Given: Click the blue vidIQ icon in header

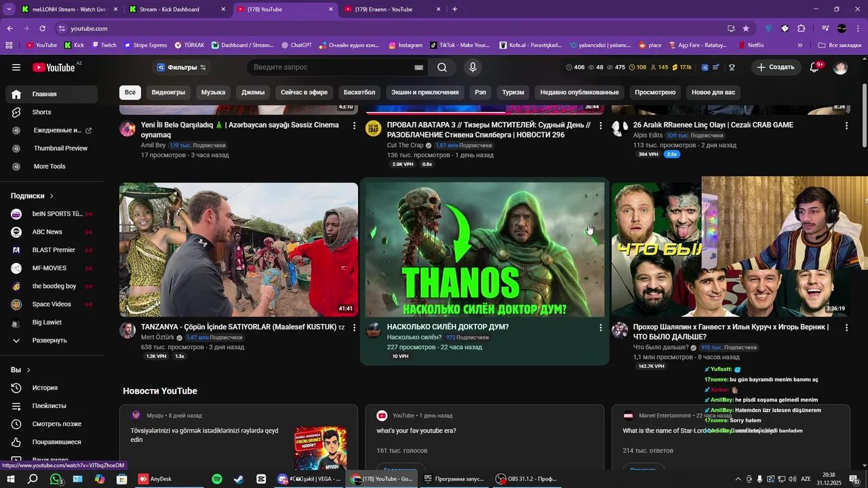Looking at the screenshot, I should (x=705, y=67).
